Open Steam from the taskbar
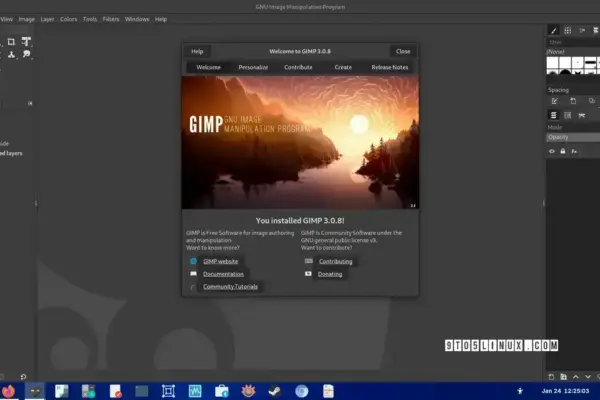Screen dimensions: 600x400 point(274,391)
